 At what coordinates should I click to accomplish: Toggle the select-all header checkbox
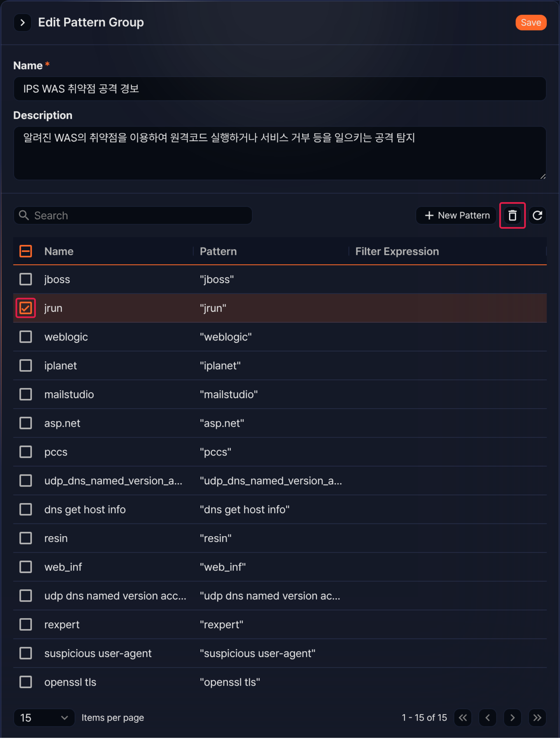point(25,251)
